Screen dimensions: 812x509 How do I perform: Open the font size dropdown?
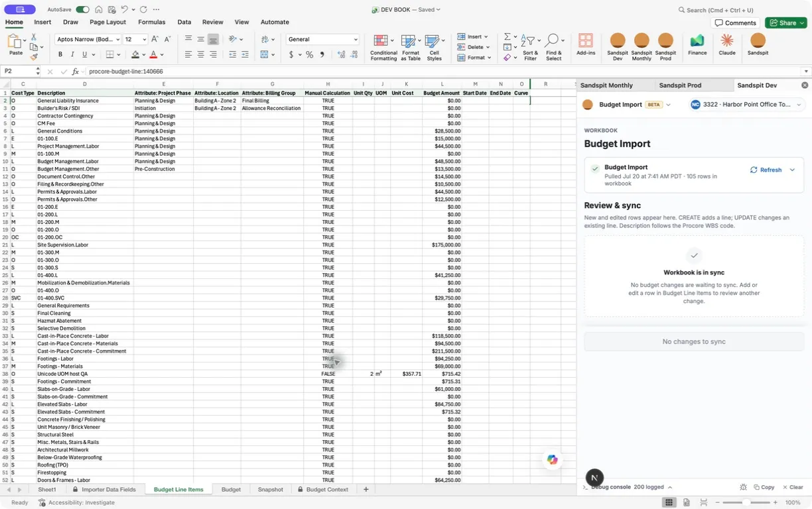pos(144,39)
